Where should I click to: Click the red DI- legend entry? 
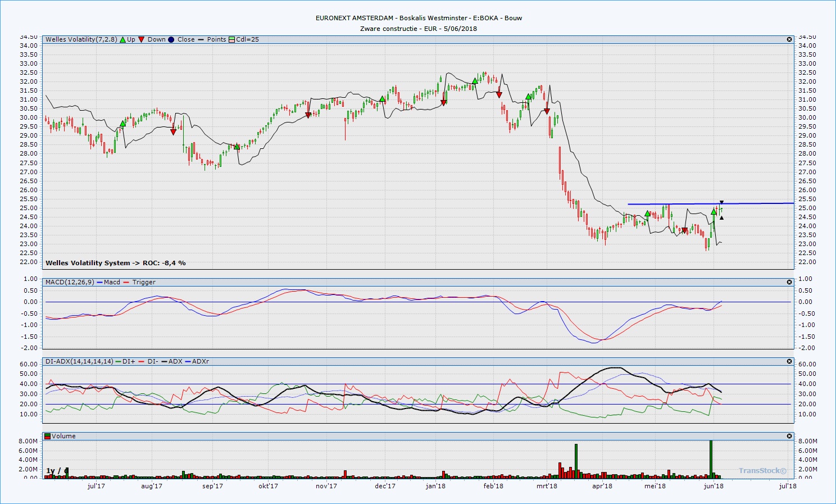[148, 361]
